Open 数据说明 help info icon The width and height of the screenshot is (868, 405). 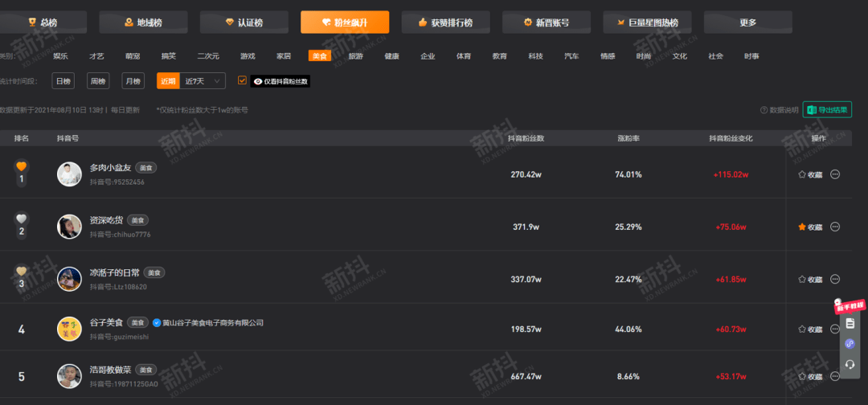[x=764, y=110]
